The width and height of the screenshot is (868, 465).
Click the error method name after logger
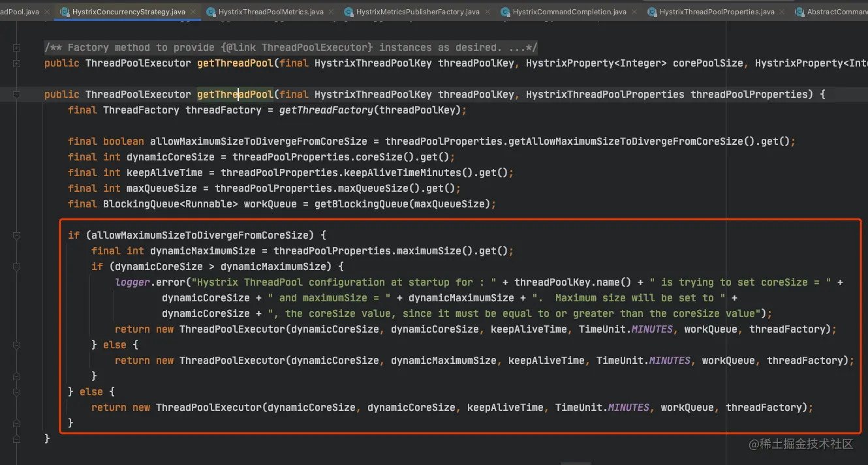point(170,282)
